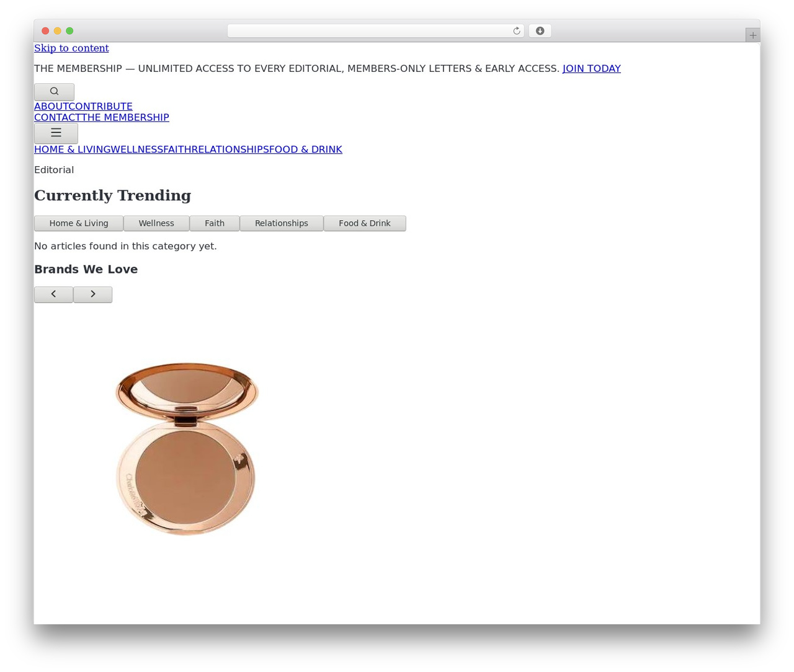Advance brands carousel with right chevron
The height and width of the screenshot is (672, 794).
pyautogui.click(x=93, y=294)
